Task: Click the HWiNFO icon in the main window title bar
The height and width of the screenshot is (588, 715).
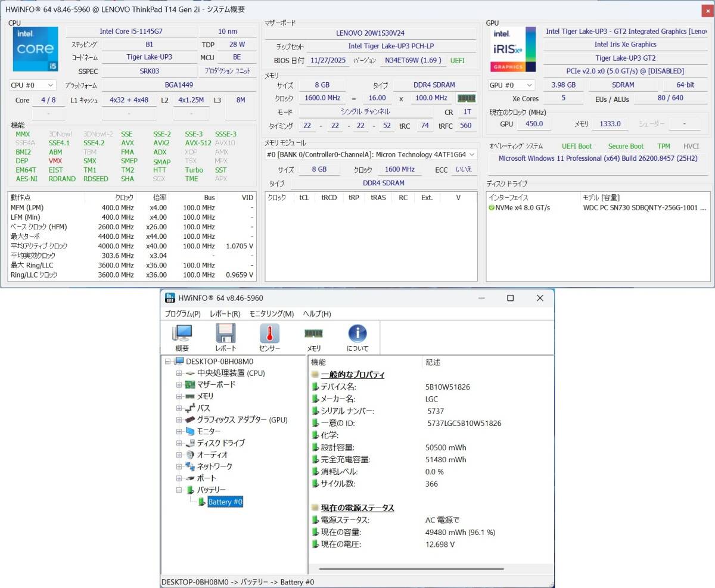Action: (x=170, y=298)
